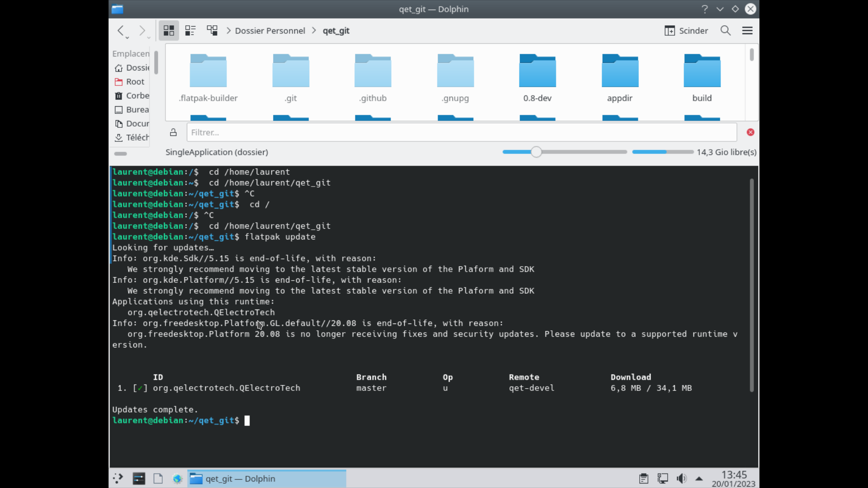Image resolution: width=868 pixels, height=488 pixels.
Task: Open the clock showing 13:45
Action: [734, 479]
